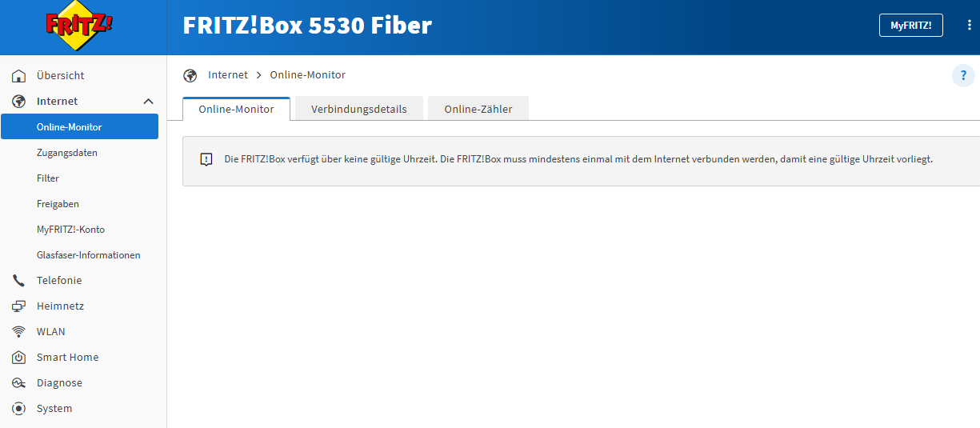Screen dimensions: 980x428
Task: Click the Telefonie phone icon
Action: (x=19, y=281)
